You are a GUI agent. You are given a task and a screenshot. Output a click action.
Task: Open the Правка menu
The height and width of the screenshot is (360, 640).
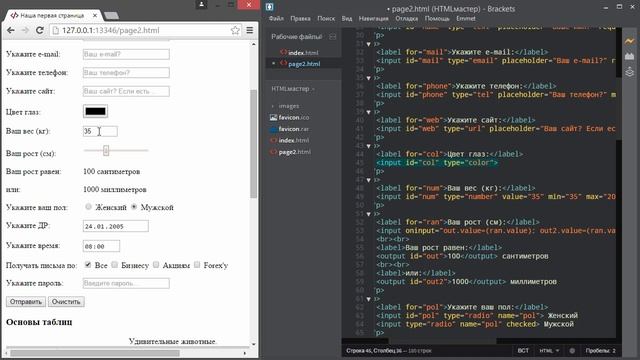[300, 18]
